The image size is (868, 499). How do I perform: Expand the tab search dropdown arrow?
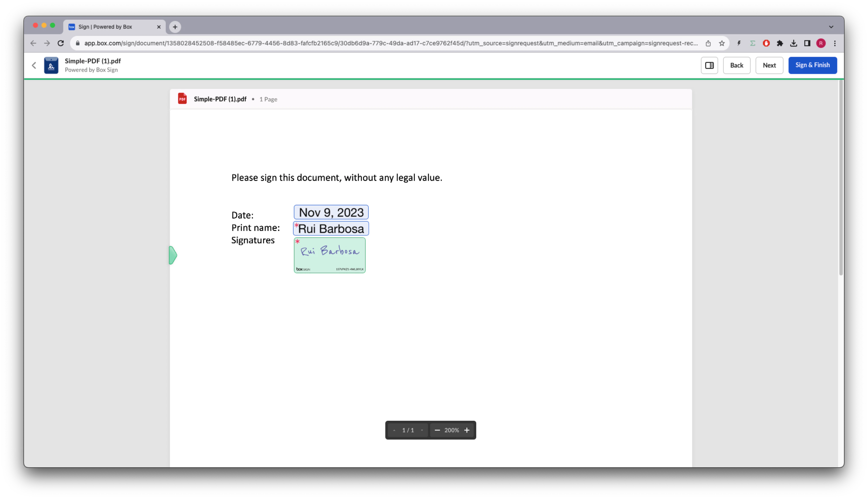[831, 27]
